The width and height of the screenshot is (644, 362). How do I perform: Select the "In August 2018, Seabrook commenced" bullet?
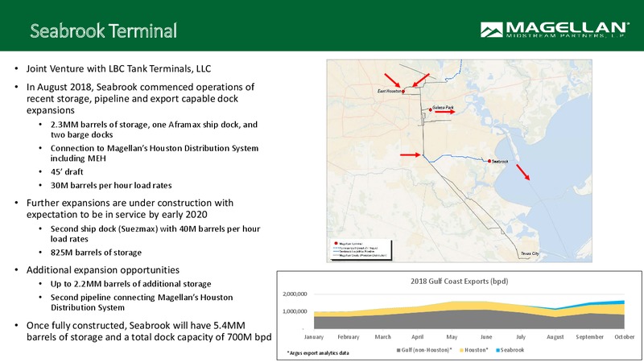[x=140, y=98]
